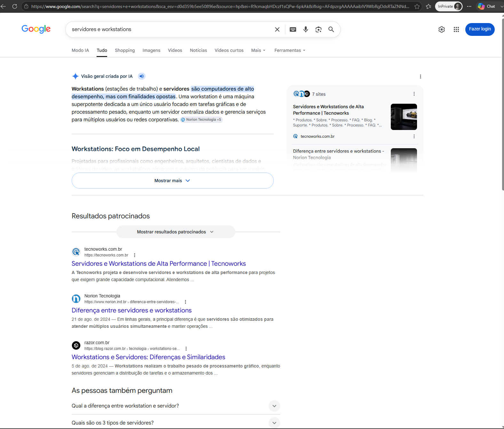Expand AI overview with Mostrar mais

click(x=173, y=181)
